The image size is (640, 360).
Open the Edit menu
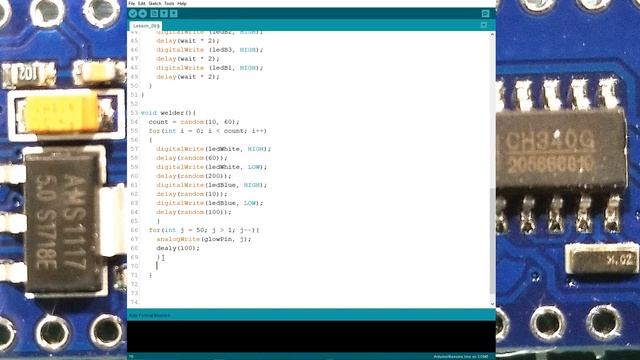pos(142,3)
